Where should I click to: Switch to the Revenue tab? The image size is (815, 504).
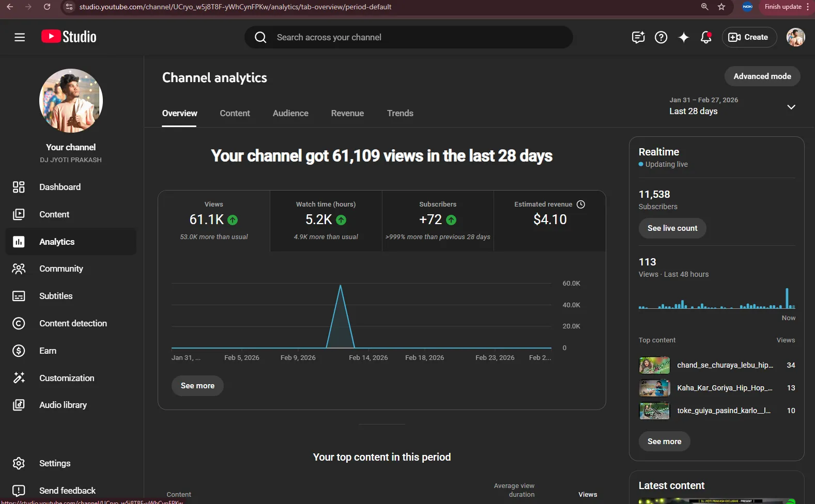(347, 113)
